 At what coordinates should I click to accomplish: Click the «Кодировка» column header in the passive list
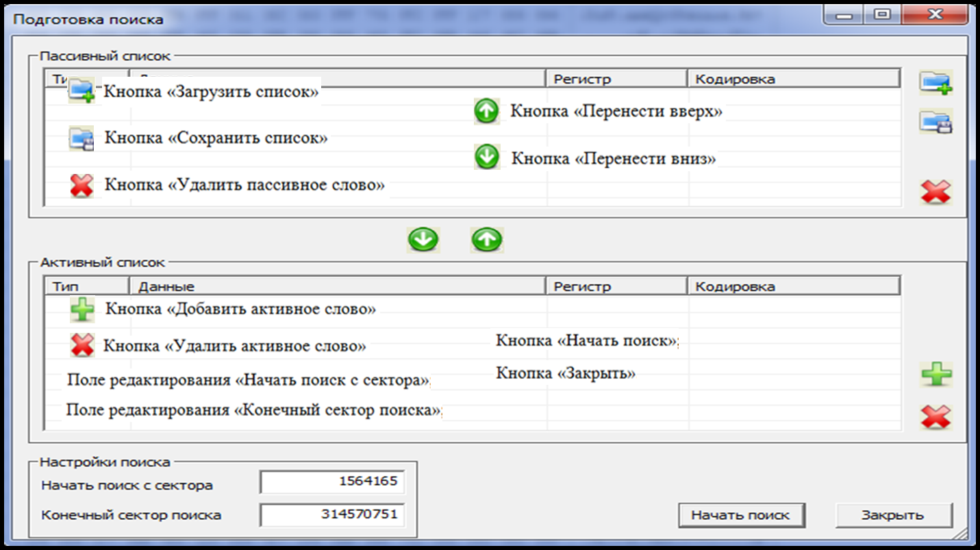click(x=792, y=79)
